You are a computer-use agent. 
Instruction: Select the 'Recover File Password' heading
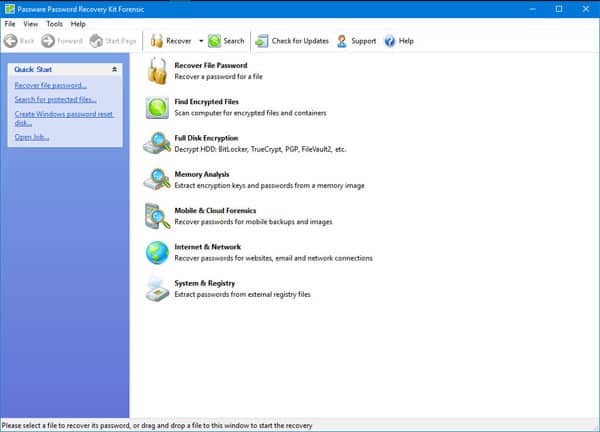click(211, 65)
